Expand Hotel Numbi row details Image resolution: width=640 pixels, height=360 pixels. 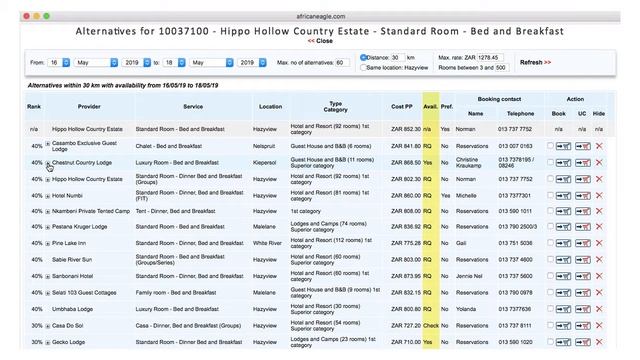point(48,196)
